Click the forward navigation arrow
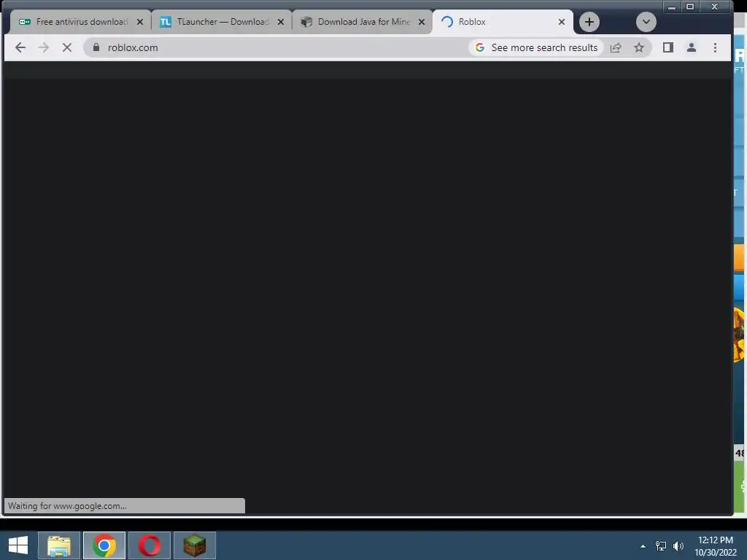This screenshot has height=560, width=747. [43, 47]
